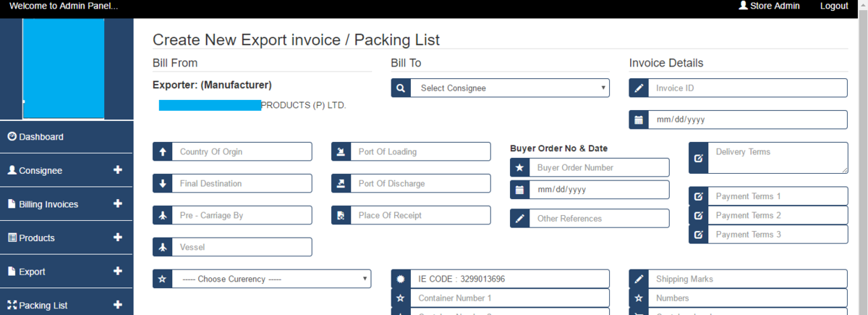Click the star icon beside Choose Curerency

(x=162, y=279)
